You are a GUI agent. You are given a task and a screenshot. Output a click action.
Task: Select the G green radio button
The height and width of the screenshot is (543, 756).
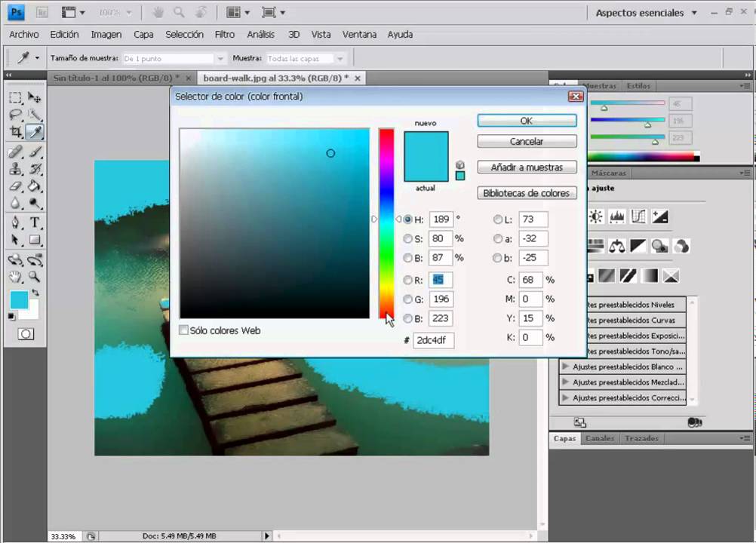tap(408, 299)
